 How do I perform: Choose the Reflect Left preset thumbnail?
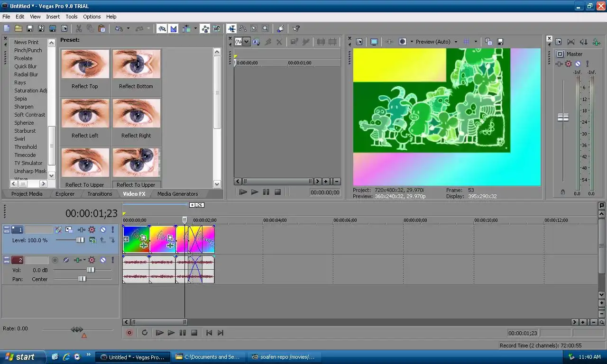pos(85,114)
